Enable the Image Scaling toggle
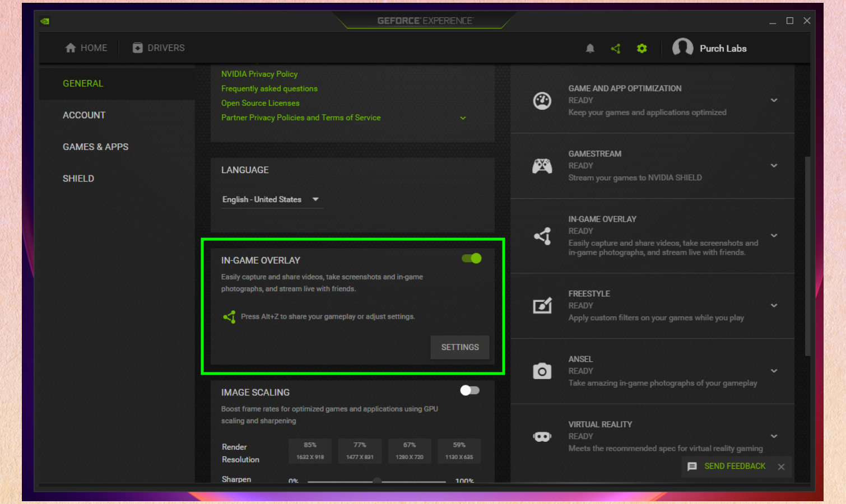 tap(470, 390)
